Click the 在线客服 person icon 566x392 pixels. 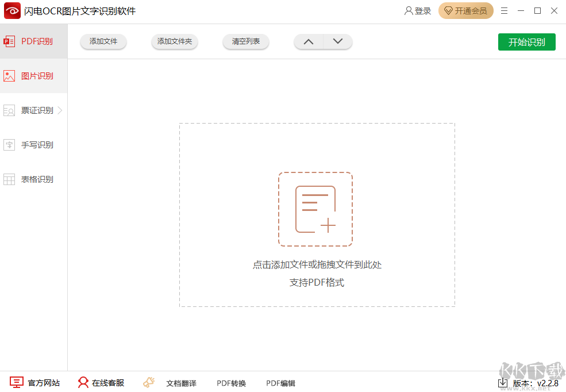pyautogui.click(x=83, y=383)
